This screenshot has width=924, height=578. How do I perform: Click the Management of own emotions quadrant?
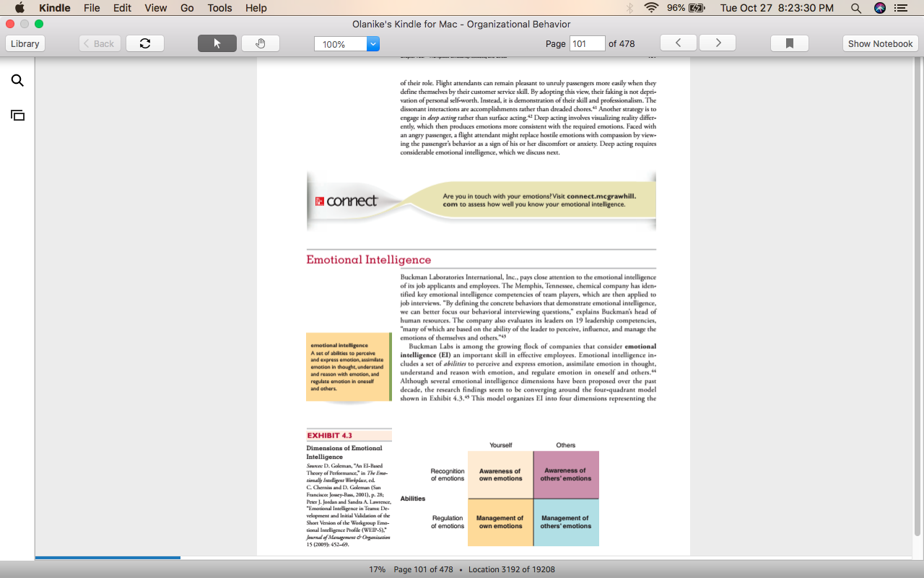coord(500,522)
